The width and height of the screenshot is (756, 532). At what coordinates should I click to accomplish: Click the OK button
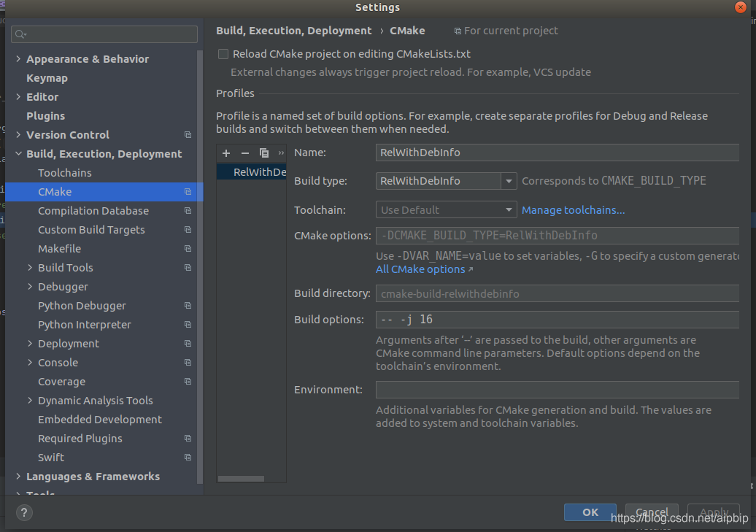coord(590,512)
